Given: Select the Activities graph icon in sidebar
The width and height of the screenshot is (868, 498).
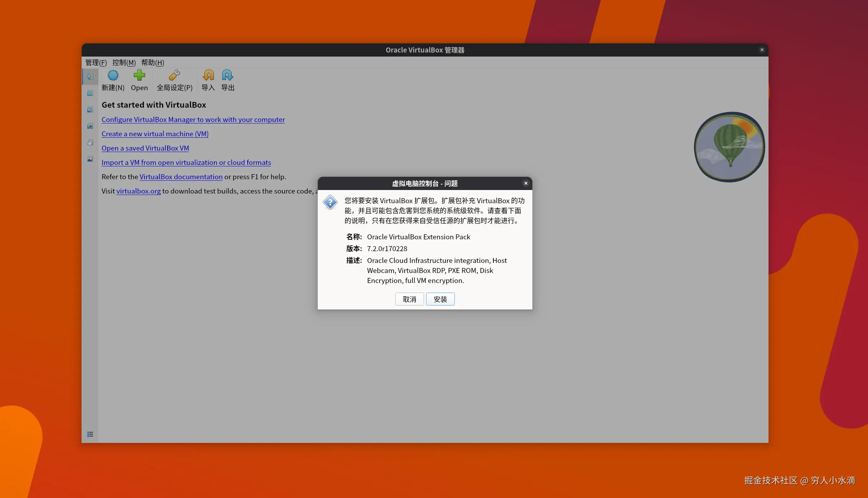Looking at the screenshot, I should [x=90, y=159].
